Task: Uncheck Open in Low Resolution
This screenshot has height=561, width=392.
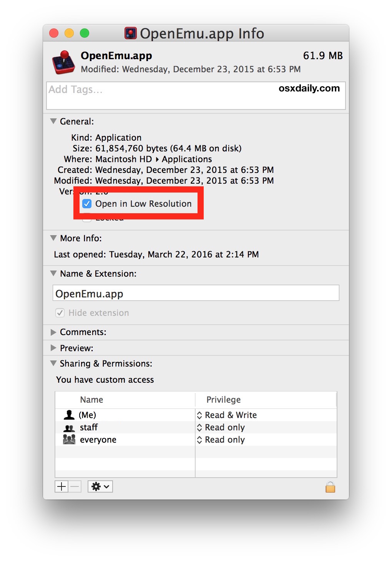Action: 87,204
